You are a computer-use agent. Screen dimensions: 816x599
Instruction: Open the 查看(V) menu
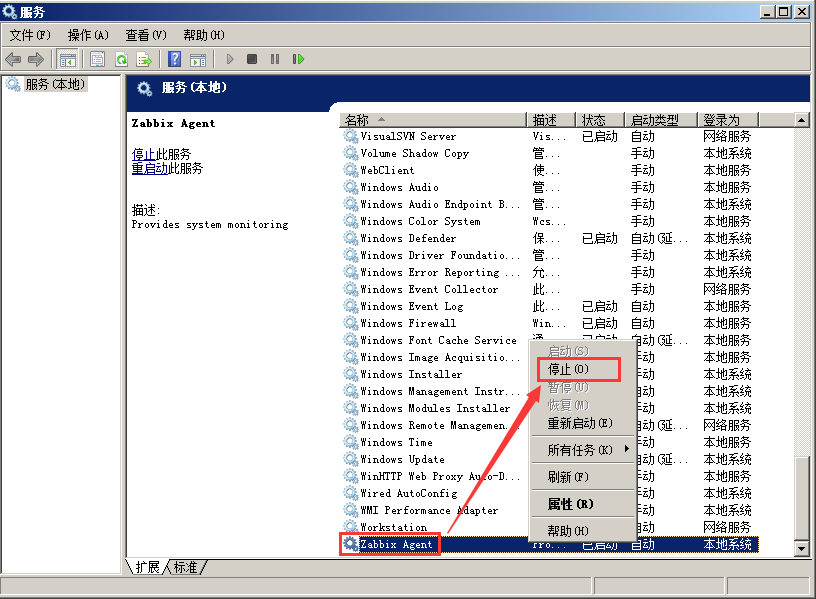point(146,35)
